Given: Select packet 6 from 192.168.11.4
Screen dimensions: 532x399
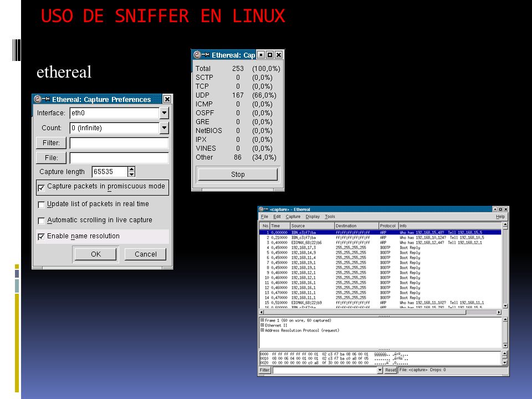Looking at the screenshot, I should tap(380, 258).
